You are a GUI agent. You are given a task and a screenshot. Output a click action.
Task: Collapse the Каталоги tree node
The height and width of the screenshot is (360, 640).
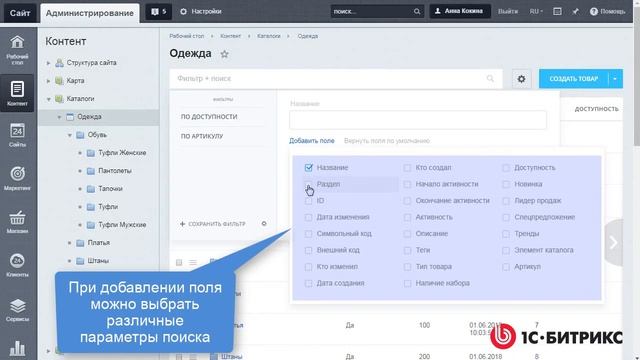tap(49, 99)
